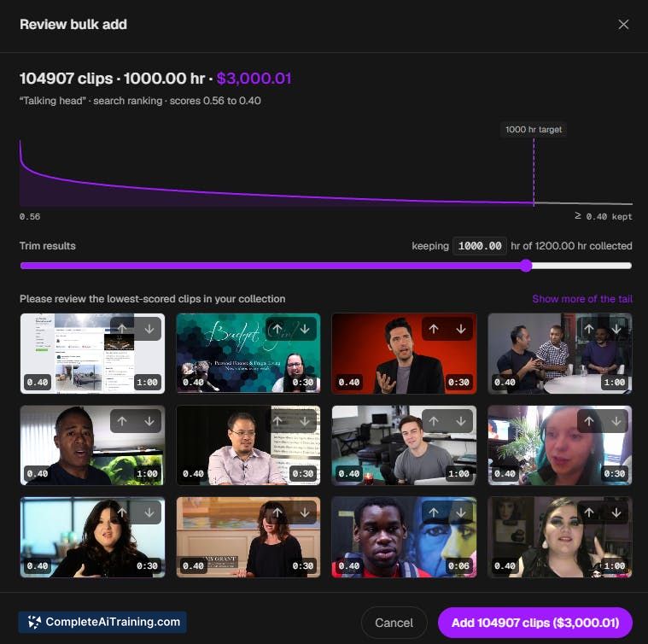Screen dimensions: 648x644
Task: Click hr of 1200.00 hr collected text
Action: tap(571, 246)
